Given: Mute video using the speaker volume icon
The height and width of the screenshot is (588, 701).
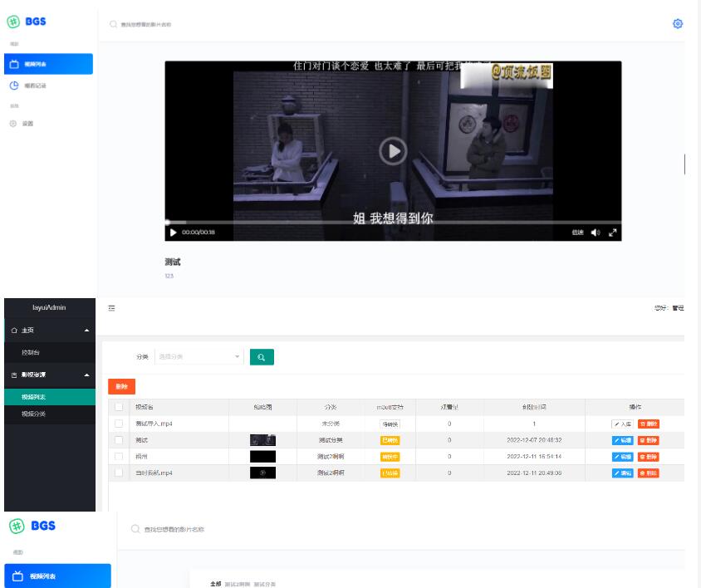Looking at the screenshot, I should [596, 233].
